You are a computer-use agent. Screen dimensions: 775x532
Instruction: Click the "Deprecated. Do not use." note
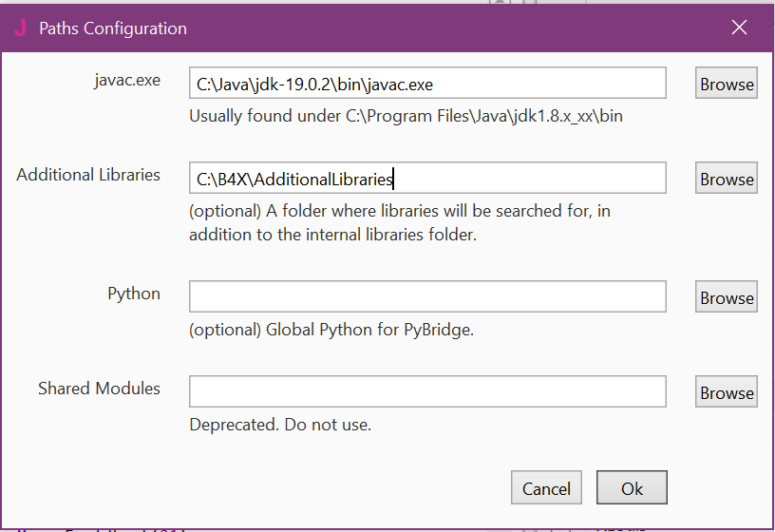point(280,425)
